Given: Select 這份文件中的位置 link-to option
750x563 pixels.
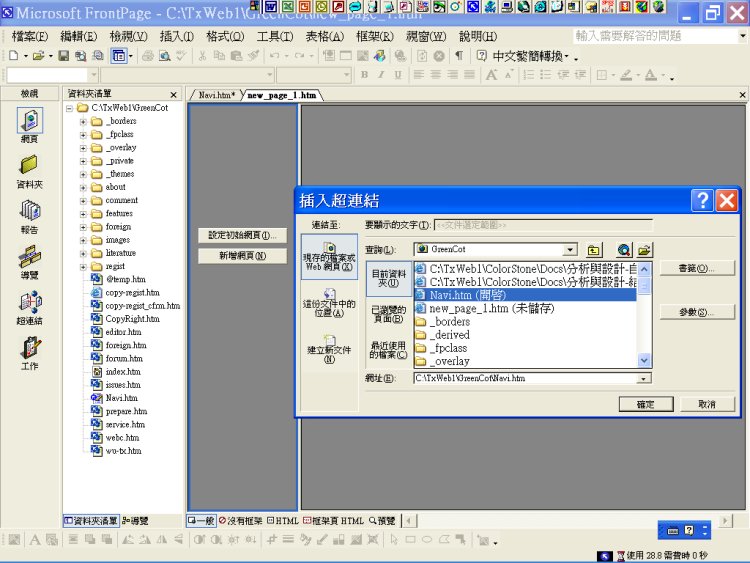Looking at the screenshot, I should pyautogui.click(x=329, y=302).
